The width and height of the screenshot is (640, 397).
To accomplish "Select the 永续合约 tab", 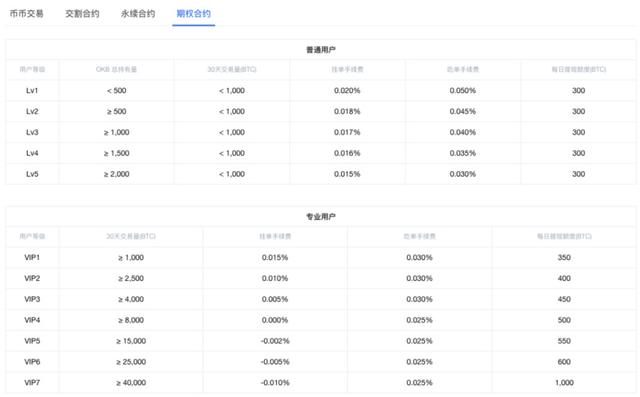I will click(138, 13).
